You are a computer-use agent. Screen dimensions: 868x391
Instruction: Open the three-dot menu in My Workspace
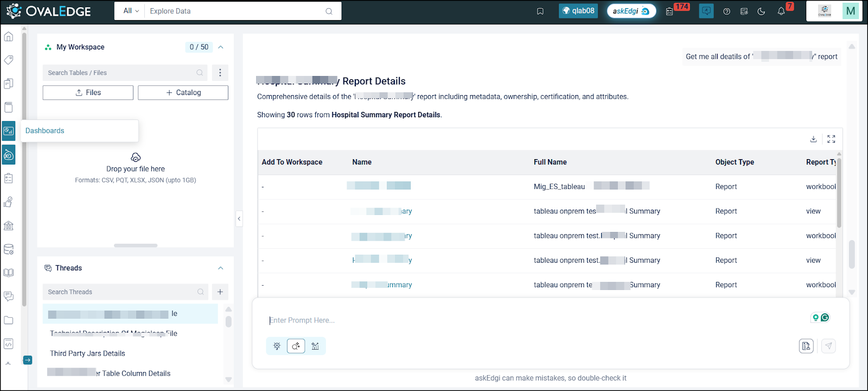pyautogui.click(x=220, y=73)
